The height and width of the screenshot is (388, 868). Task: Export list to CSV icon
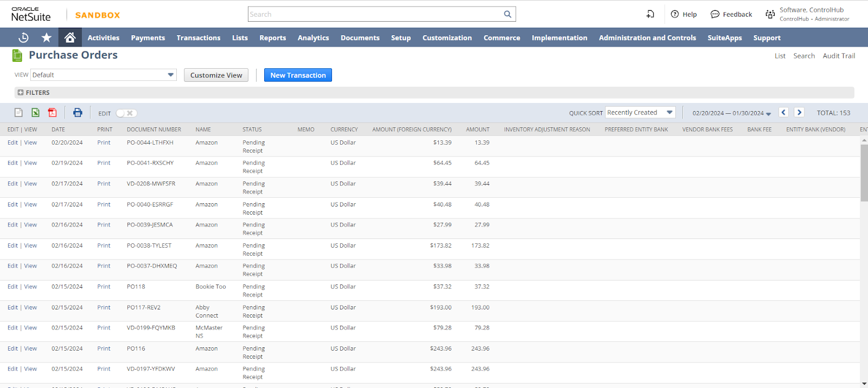18,113
